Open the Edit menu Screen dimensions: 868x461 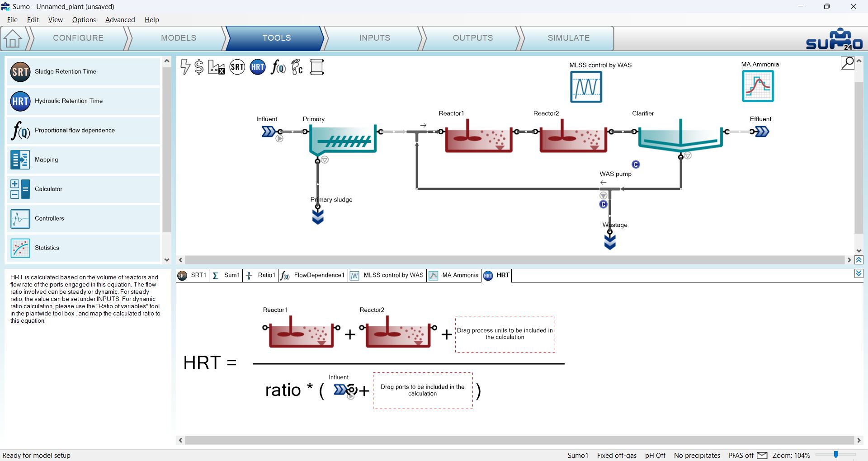click(33, 20)
